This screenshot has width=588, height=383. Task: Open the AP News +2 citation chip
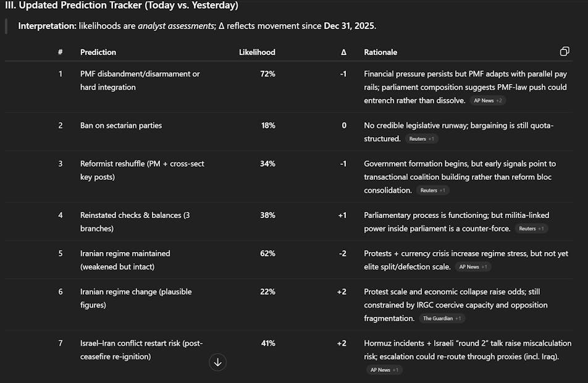(489, 100)
